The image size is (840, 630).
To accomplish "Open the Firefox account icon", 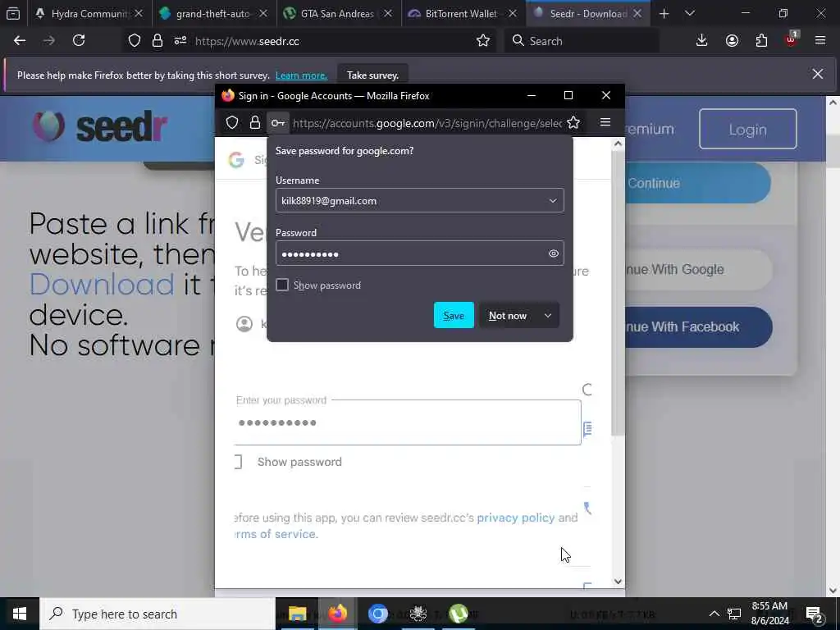I will click(x=732, y=41).
